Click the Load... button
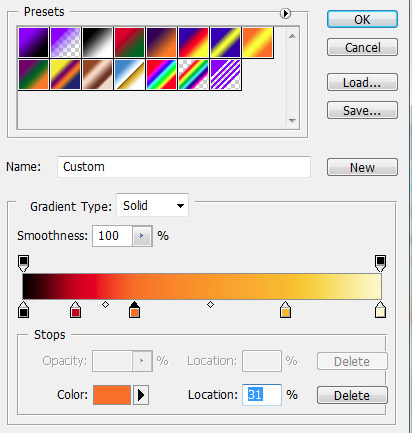This screenshot has height=433, width=412. [362, 82]
